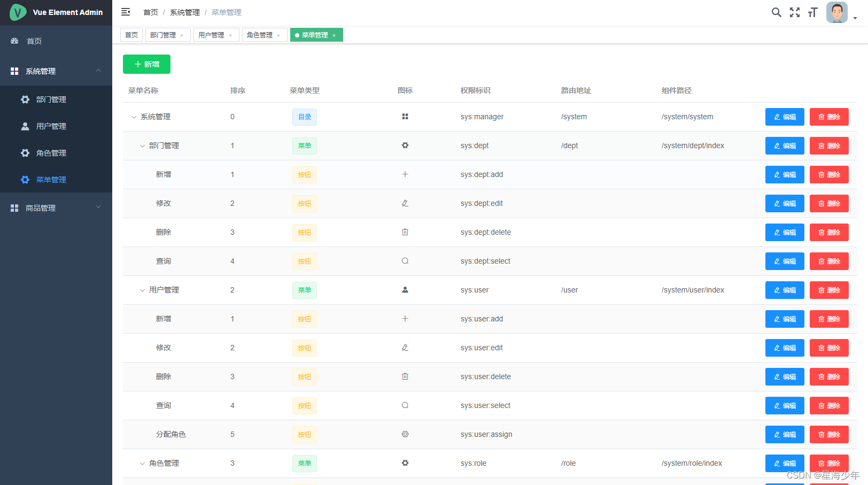Screen dimensions: 868x485
Task: Collapse the 用户管理 table row
Action: pyautogui.click(x=142, y=290)
